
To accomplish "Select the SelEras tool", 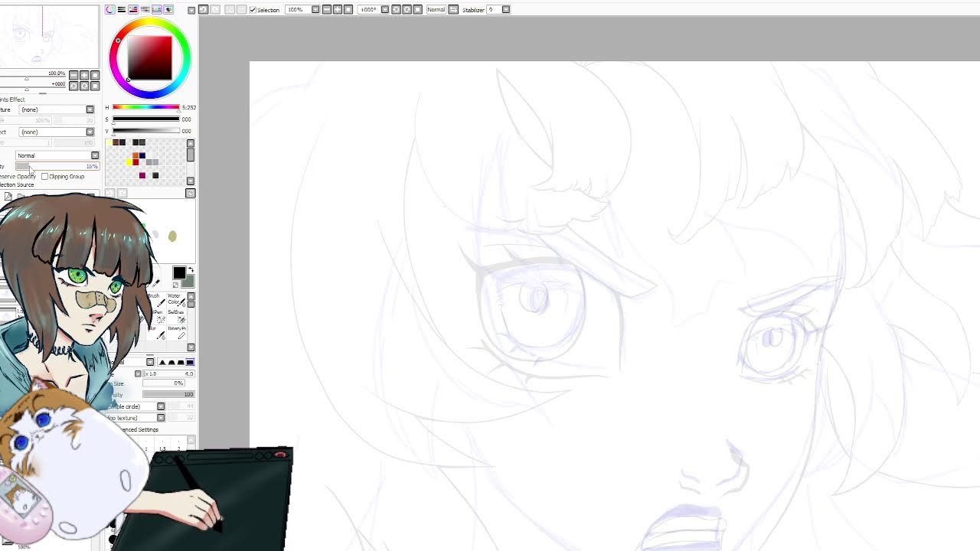I will click(176, 318).
